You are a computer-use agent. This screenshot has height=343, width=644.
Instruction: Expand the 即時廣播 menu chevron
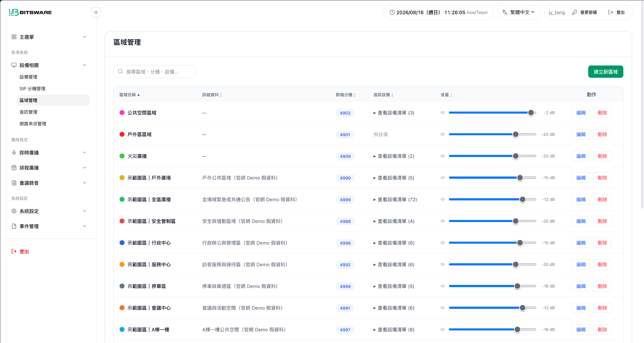click(84, 152)
